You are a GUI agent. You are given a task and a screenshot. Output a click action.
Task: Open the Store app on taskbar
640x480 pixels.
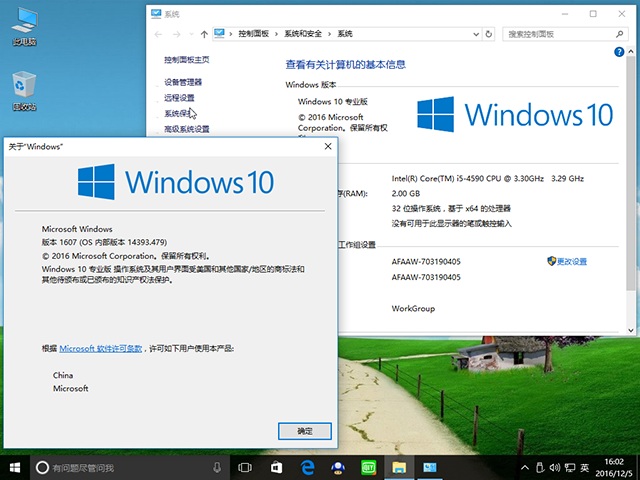(275, 467)
